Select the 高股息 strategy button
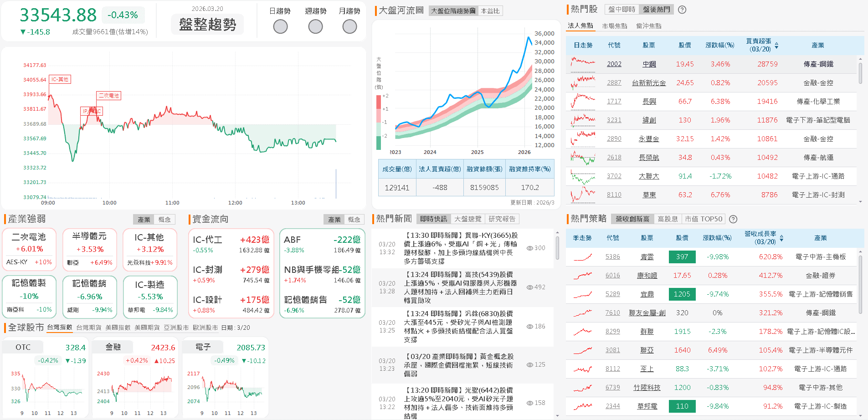The width and height of the screenshot is (868, 420). point(668,219)
